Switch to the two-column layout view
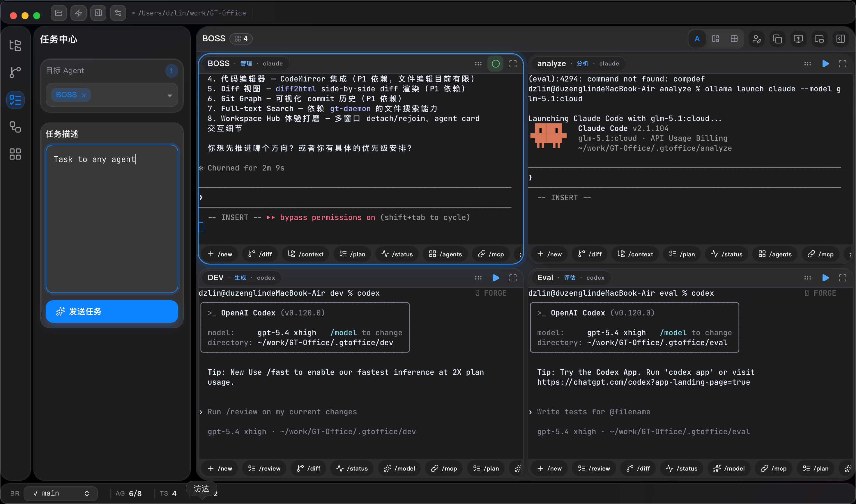The width and height of the screenshot is (856, 504). point(715,39)
